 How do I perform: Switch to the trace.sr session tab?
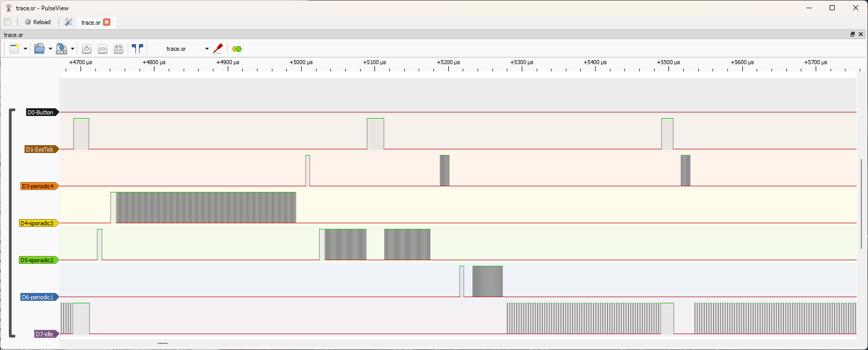(x=91, y=23)
